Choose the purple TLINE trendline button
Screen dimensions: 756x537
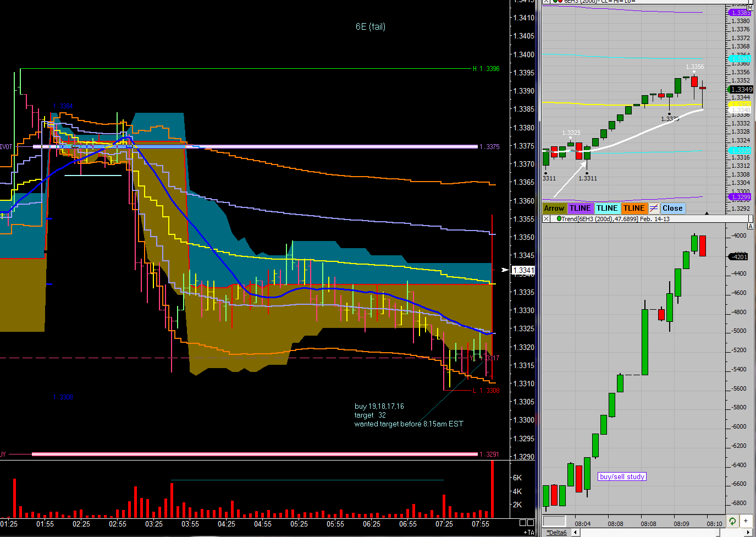click(580, 209)
